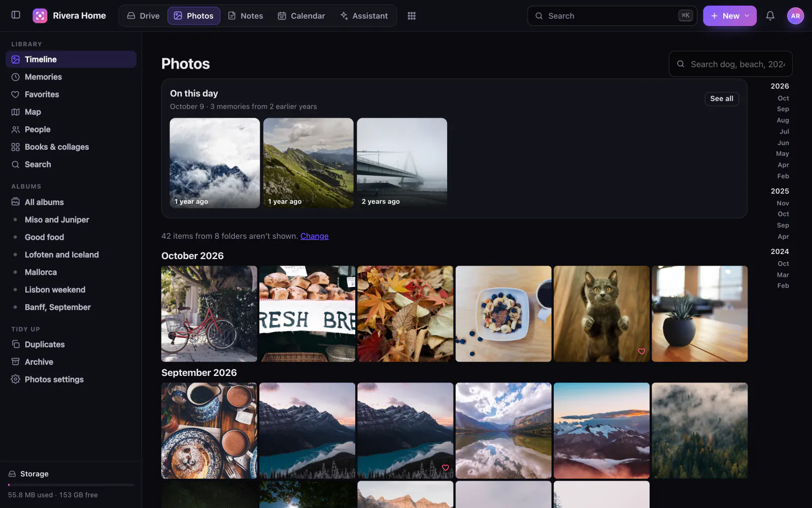Open Memories in the library sidebar

pyautogui.click(x=71, y=77)
